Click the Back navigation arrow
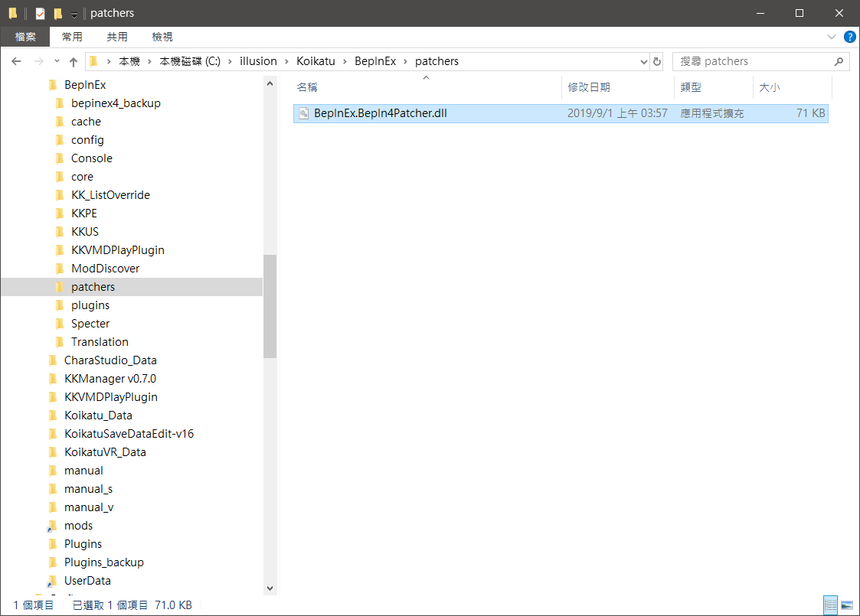The width and height of the screenshot is (860, 616). point(16,61)
